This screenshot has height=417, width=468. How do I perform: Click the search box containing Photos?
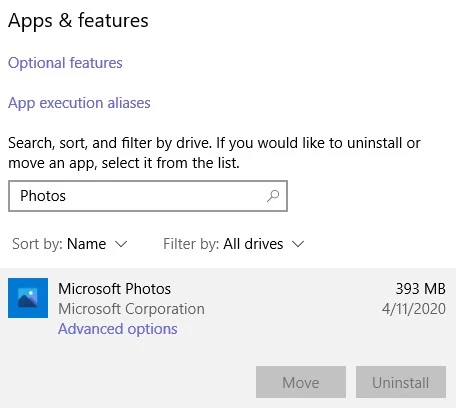[x=148, y=196]
